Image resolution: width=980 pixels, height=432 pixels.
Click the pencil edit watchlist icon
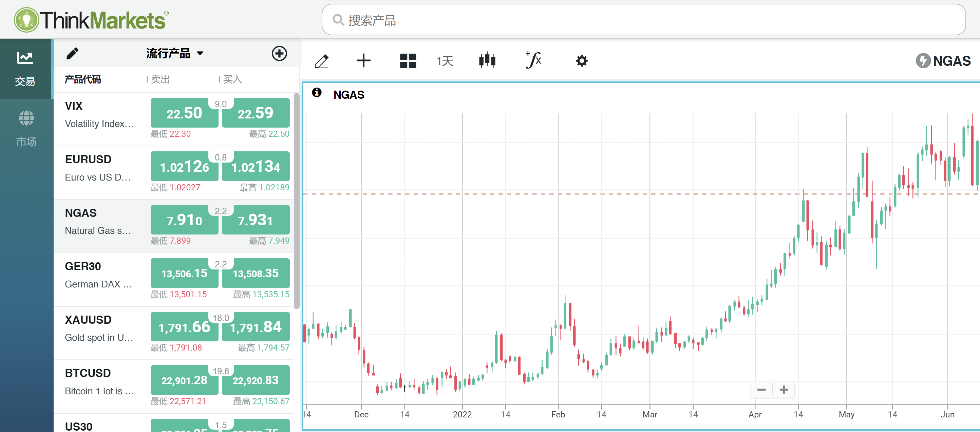[x=72, y=53]
